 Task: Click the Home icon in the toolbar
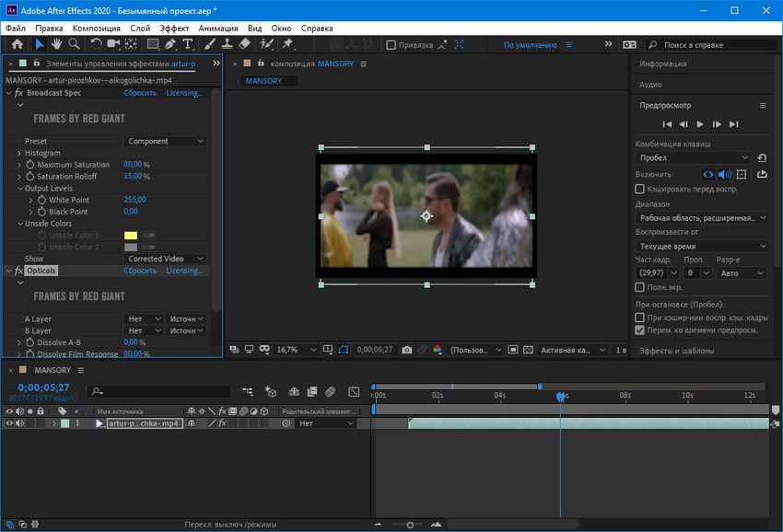[17, 44]
